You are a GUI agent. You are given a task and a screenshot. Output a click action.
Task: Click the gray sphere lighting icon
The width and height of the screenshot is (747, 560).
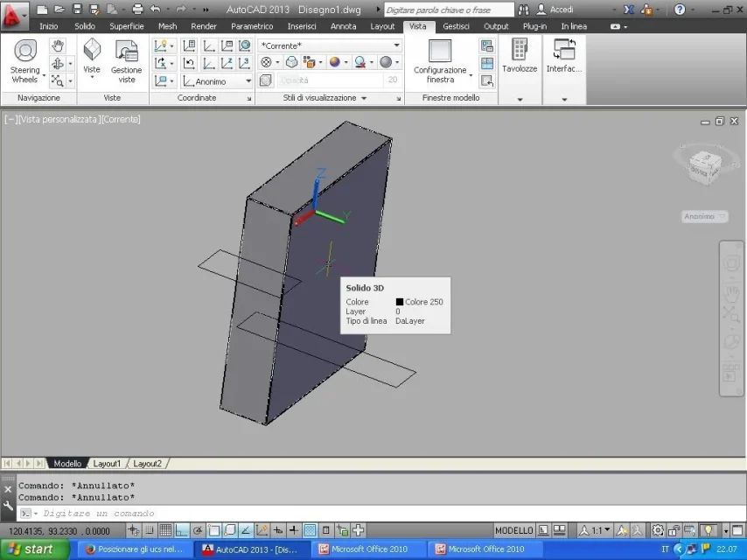(x=386, y=62)
